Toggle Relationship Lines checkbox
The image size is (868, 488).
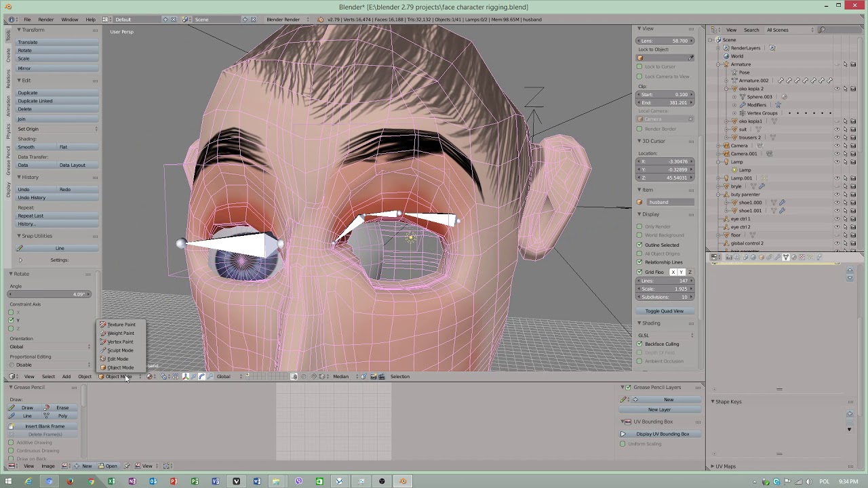click(x=639, y=262)
